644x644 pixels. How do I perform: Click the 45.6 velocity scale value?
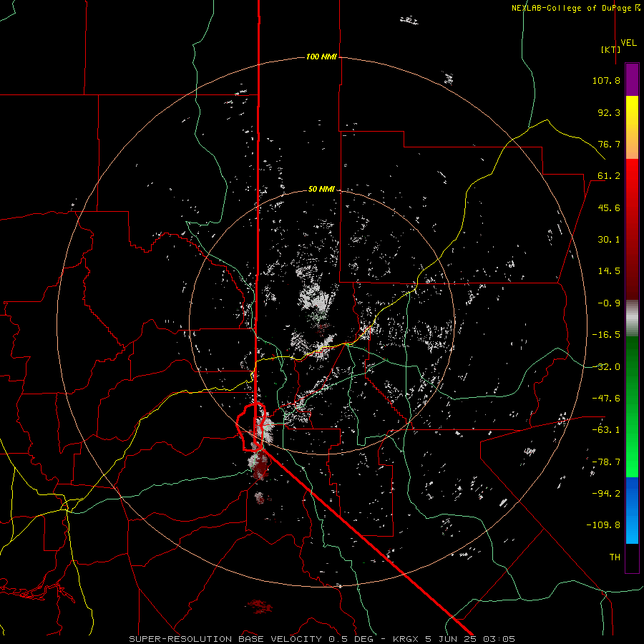coord(609,208)
